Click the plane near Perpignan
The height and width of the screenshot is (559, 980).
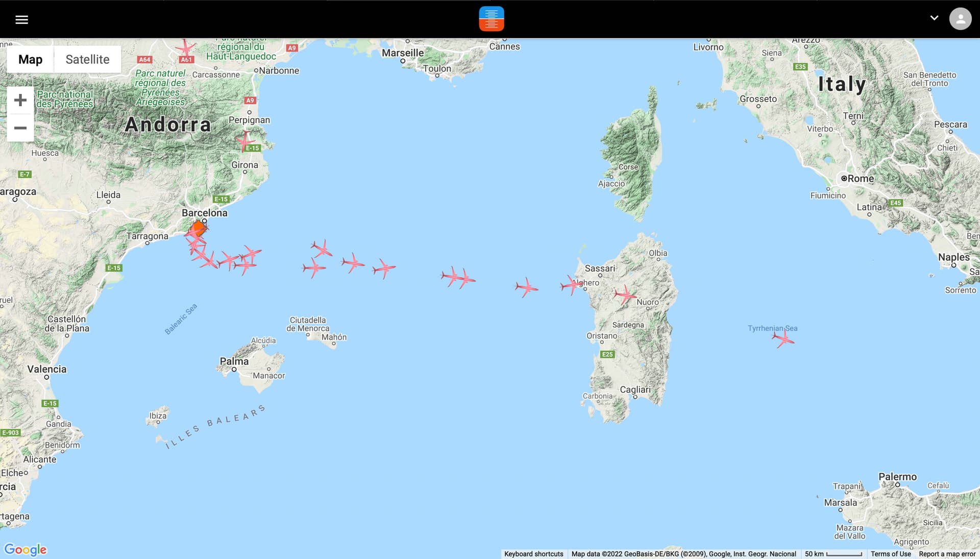[245, 141]
